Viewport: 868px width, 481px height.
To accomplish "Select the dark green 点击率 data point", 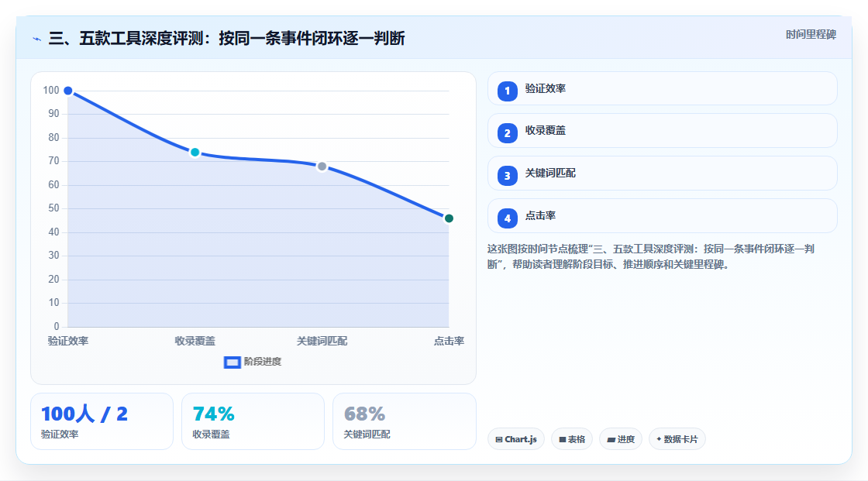I will (x=449, y=218).
